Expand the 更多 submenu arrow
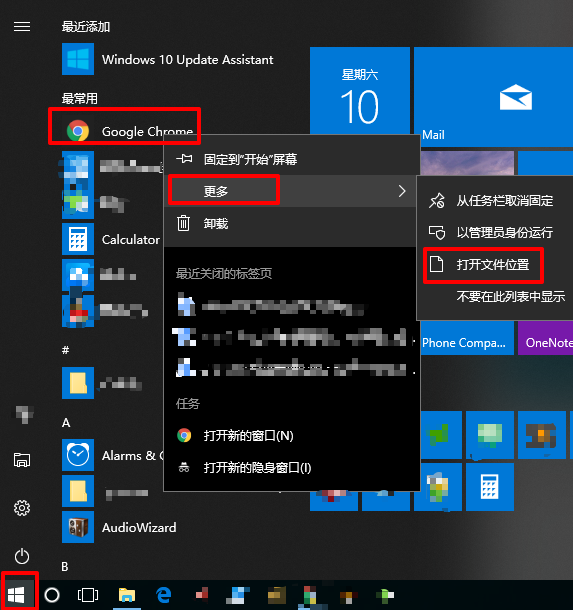The image size is (573, 610). tap(402, 191)
